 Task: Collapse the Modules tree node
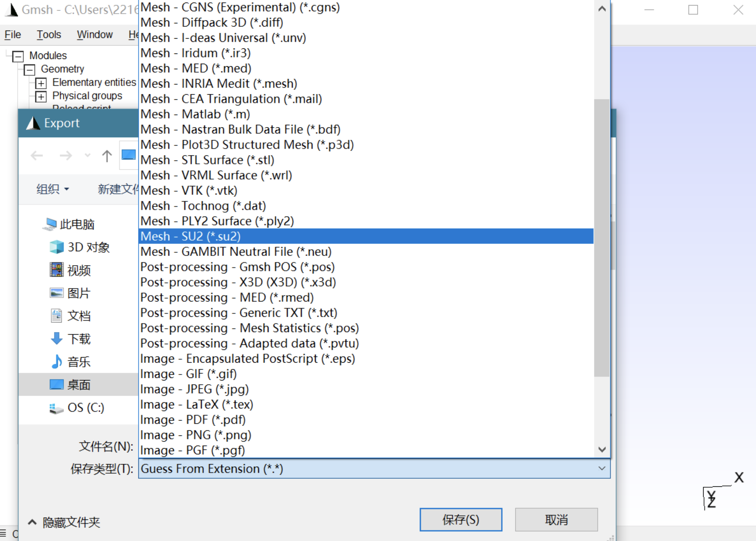18,56
